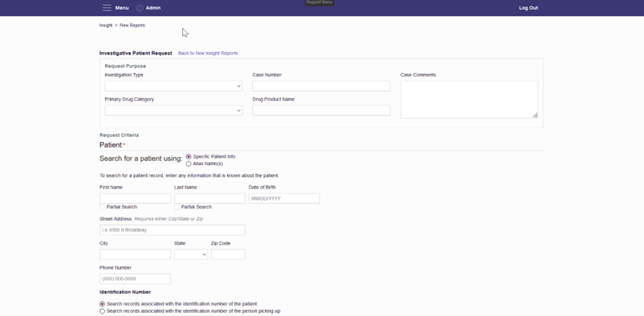This screenshot has height=316, width=644.
Task: Open the Support Menu tab
Action: coord(319,2)
